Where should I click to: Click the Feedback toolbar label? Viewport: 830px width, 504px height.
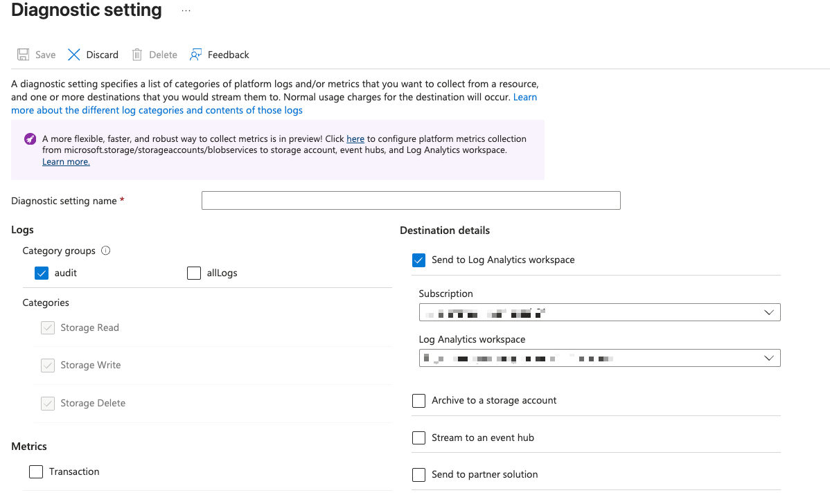[x=228, y=55]
